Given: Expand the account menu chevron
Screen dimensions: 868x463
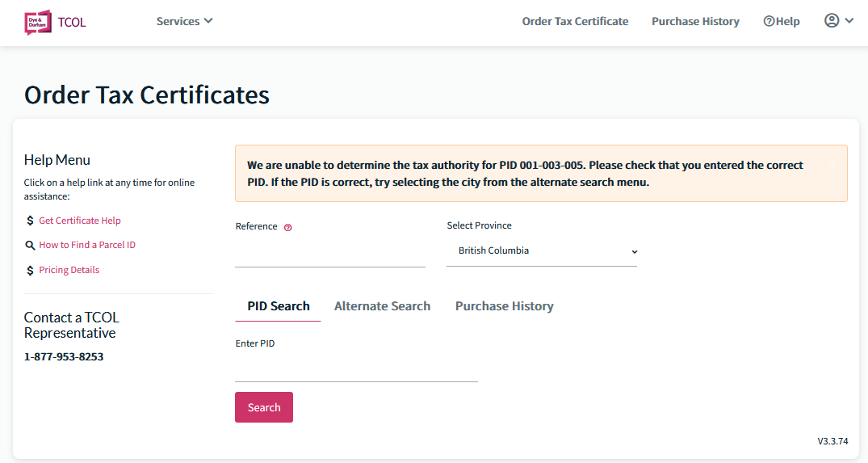Looking at the screenshot, I should 849,21.
